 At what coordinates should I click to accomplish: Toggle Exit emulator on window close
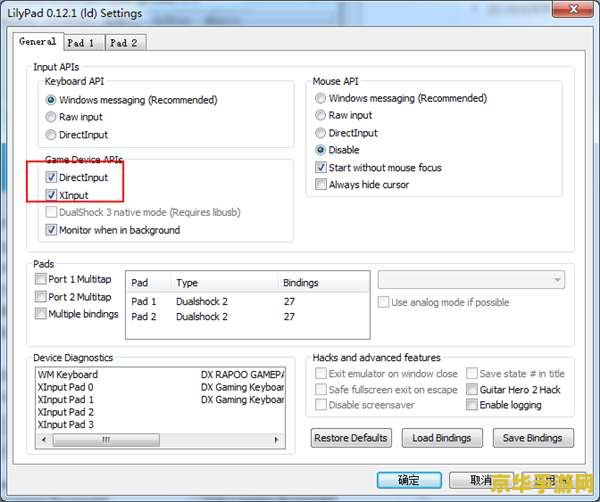(x=321, y=373)
